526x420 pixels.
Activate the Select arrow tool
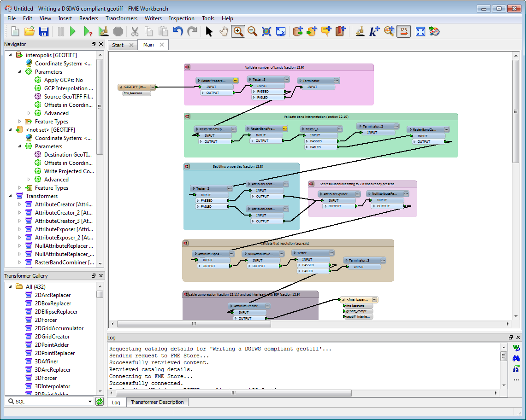point(209,31)
